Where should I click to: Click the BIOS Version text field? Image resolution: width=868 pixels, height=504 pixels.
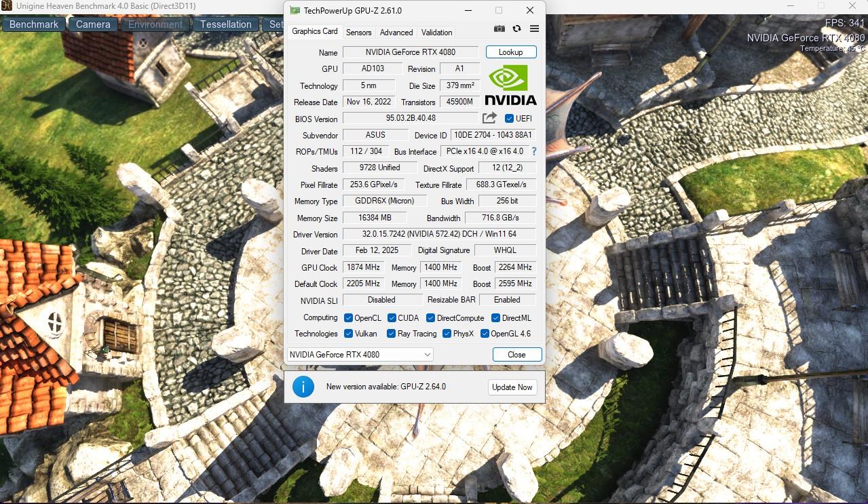411,118
